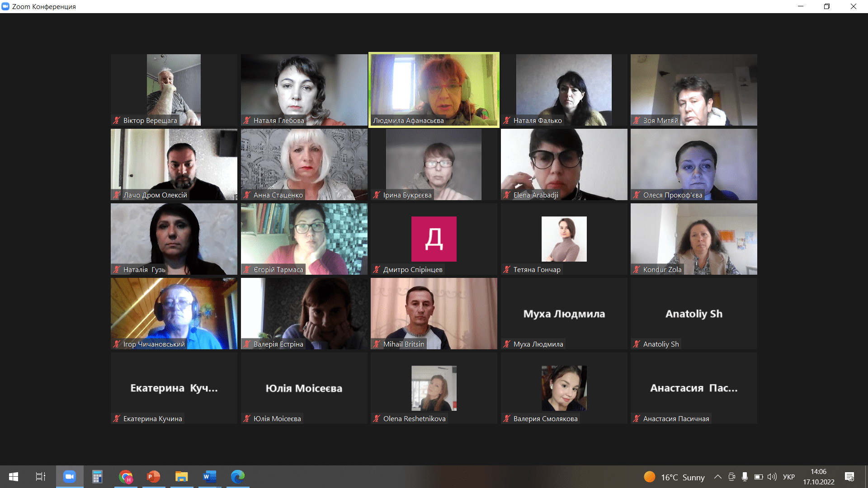Open the 16°C Sunny weather widget
The height and width of the screenshot is (488, 868).
click(x=675, y=477)
